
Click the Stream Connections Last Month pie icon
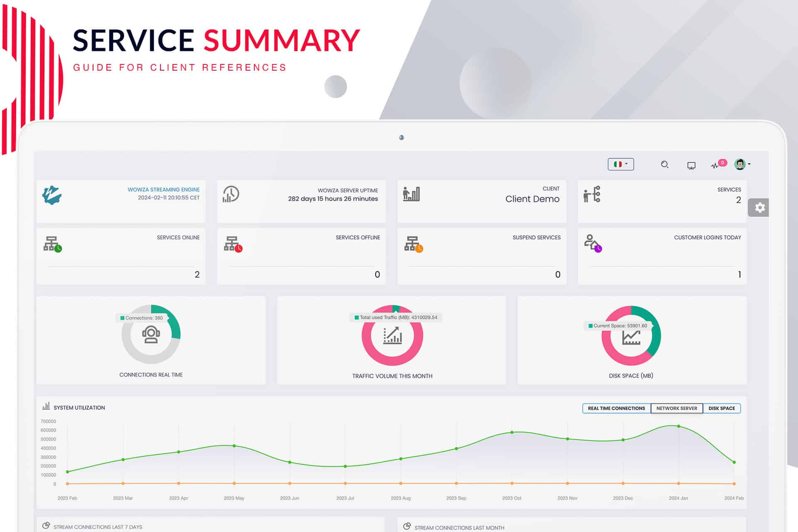407,526
